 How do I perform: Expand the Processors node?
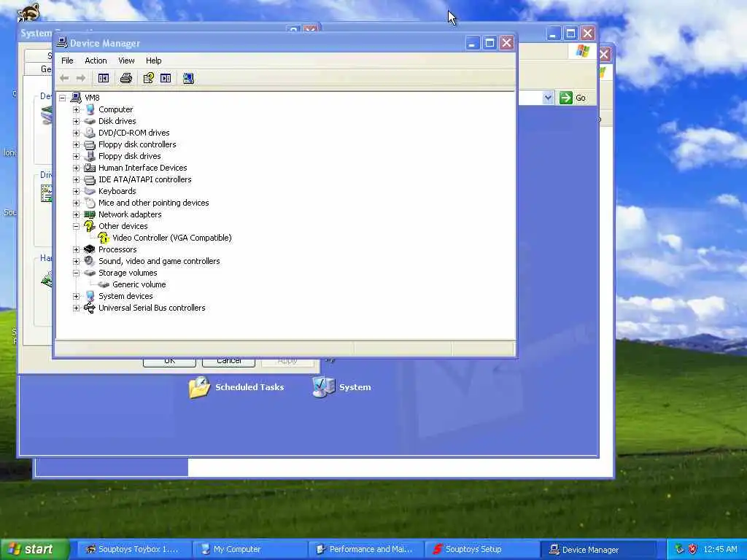[x=76, y=249]
